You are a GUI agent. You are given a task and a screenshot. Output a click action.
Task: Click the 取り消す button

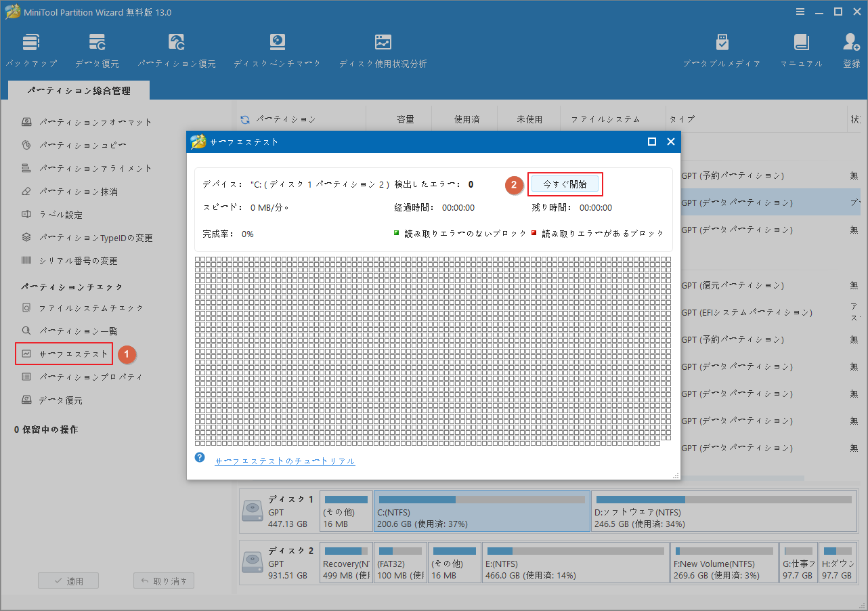(164, 581)
